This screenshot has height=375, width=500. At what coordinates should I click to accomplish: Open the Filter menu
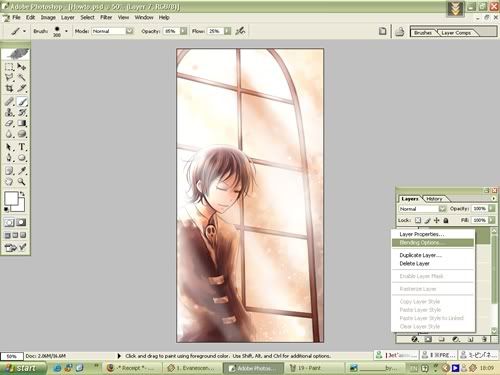point(106,17)
